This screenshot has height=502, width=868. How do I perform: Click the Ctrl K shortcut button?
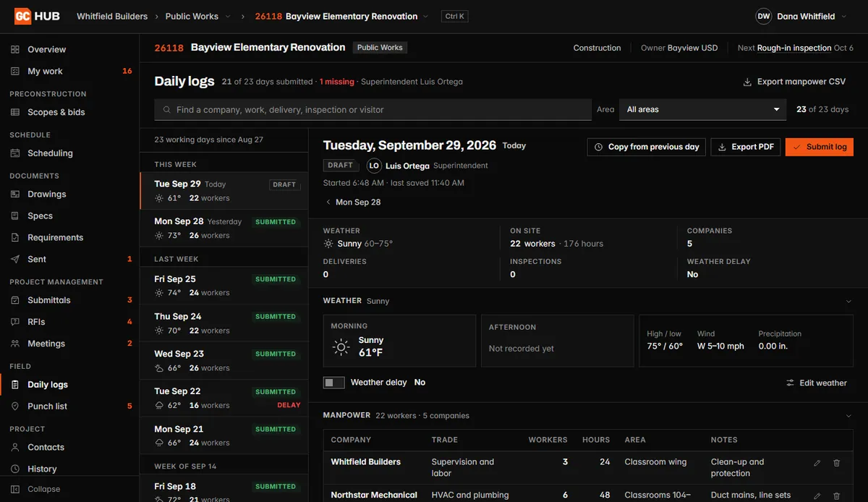(x=455, y=16)
